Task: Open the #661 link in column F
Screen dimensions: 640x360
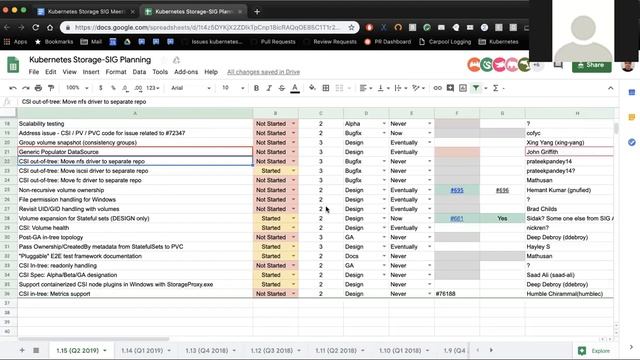Action: click(457, 218)
